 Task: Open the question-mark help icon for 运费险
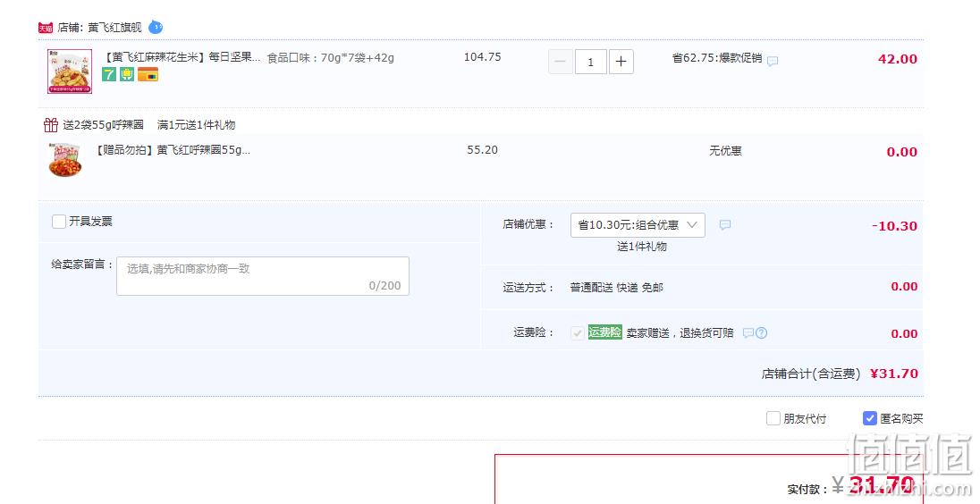pos(761,333)
